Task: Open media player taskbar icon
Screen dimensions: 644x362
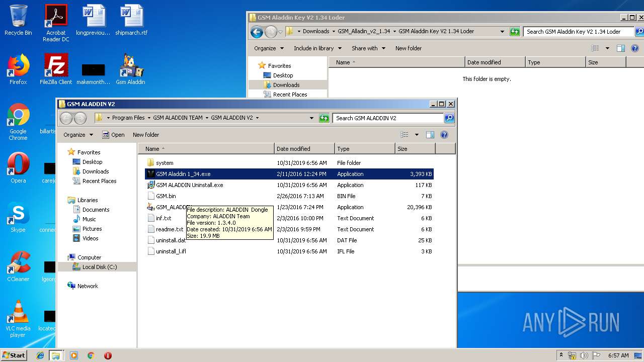Action: coord(73,355)
